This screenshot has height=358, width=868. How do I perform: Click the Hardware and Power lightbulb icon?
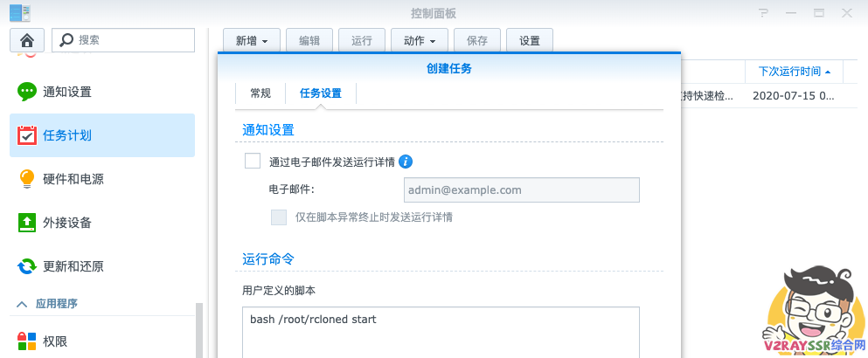point(27,179)
